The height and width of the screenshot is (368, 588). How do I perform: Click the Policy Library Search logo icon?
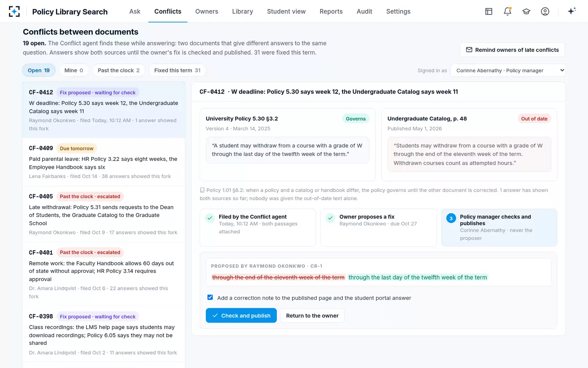[14, 11]
